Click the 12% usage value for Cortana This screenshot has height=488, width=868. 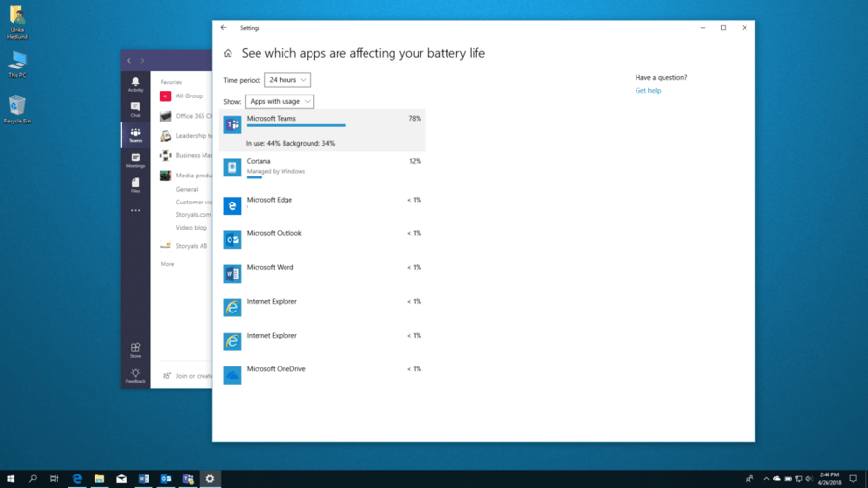pos(415,161)
